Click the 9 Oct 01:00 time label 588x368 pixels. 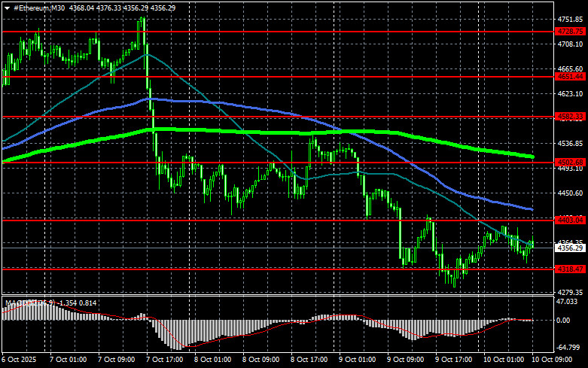coord(358,360)
